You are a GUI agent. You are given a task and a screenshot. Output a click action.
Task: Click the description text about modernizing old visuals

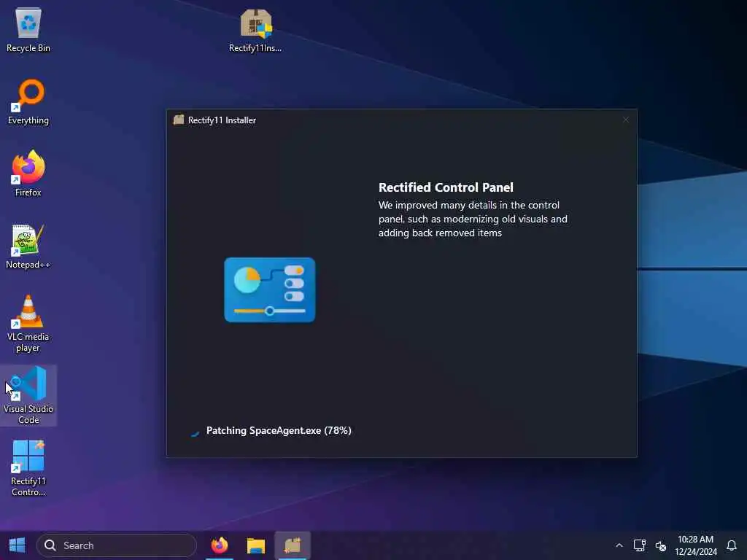click(473, 219)
